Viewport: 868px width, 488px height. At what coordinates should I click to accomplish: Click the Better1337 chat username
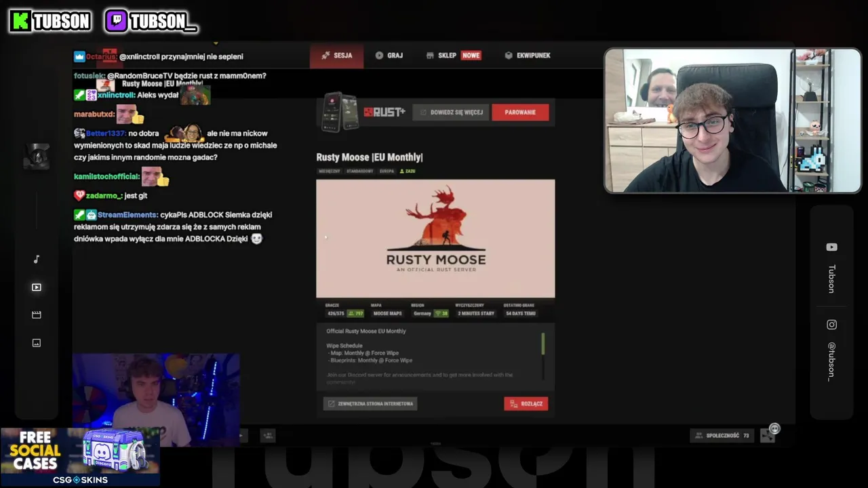[106, 134]
